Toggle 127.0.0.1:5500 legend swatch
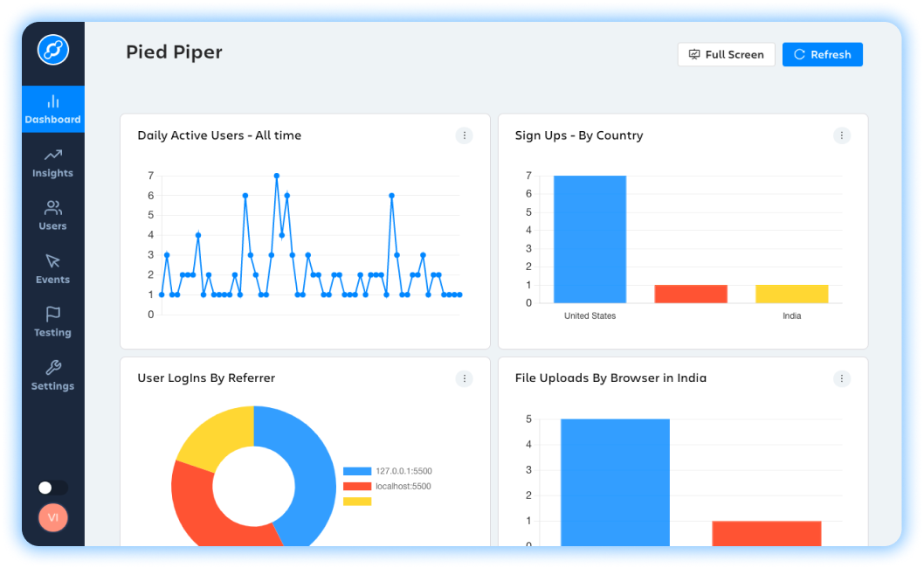 coord(357,471)
